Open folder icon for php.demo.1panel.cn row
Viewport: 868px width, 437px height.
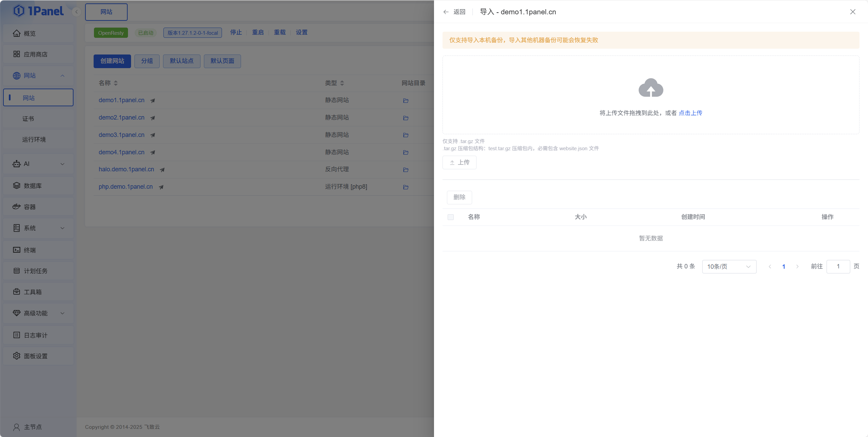pos(406,187)
